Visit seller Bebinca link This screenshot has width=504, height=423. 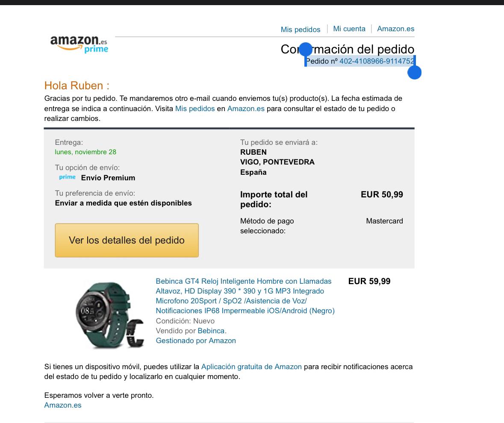tap(211, 331)
